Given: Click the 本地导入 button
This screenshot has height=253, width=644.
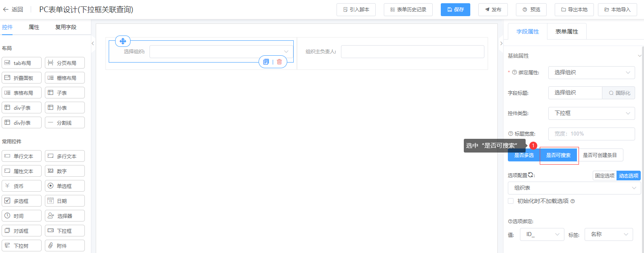Looking at the screenshot, I should click(617, 9).
